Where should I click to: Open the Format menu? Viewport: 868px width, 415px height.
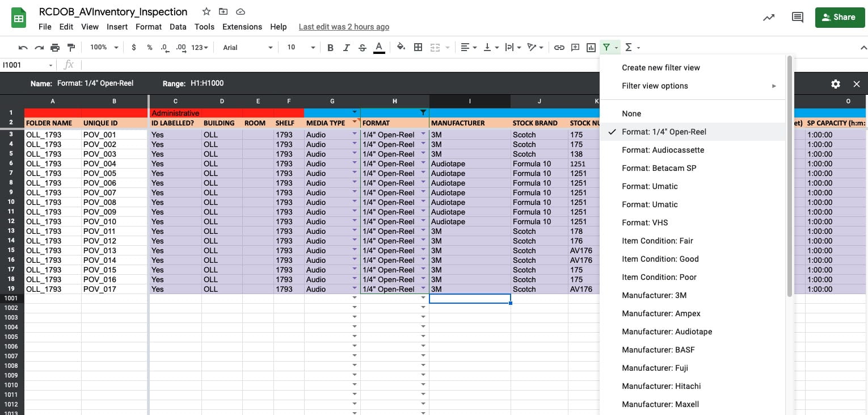click(149, 27)
